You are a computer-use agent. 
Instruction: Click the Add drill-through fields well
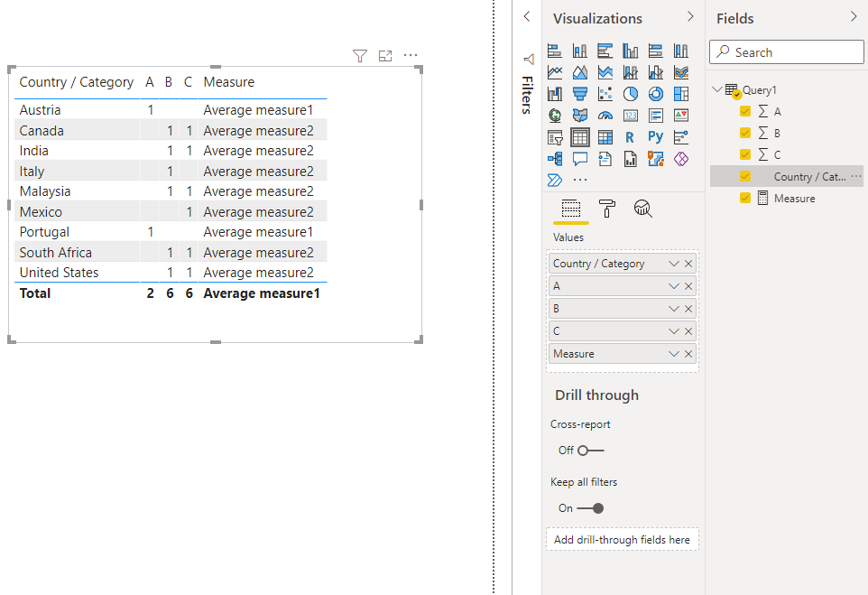coord(623,540)
